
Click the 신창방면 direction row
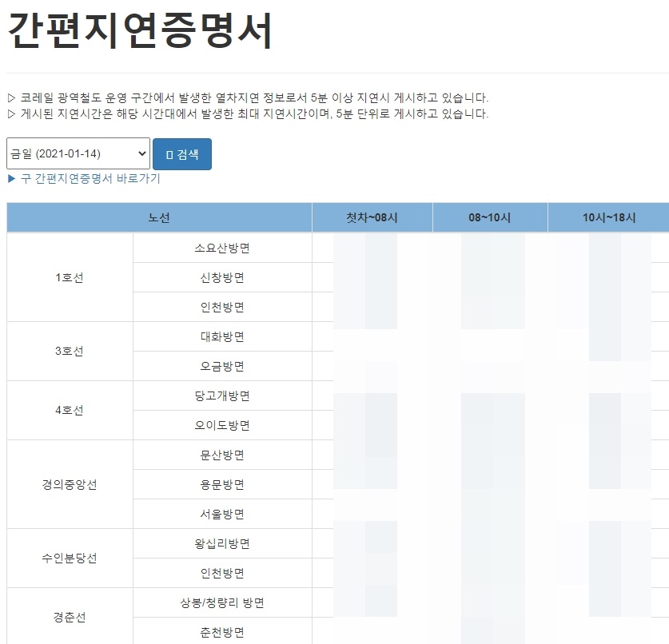[222, 277]
